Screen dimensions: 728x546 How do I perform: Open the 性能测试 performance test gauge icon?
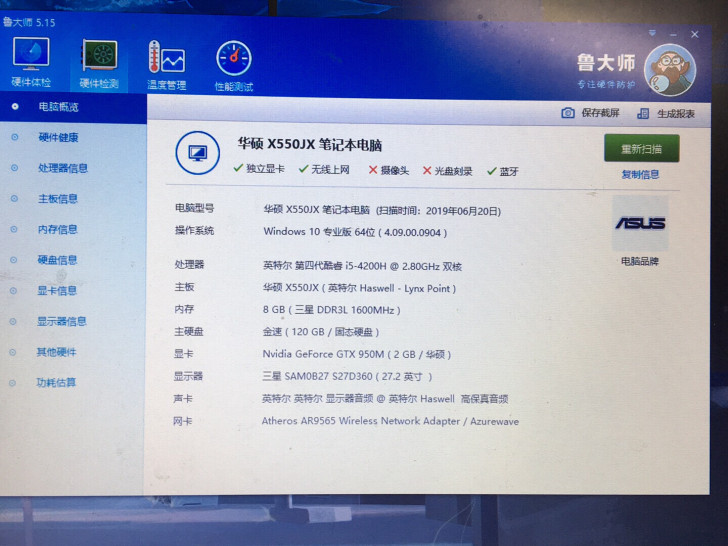tap(234, 66)
